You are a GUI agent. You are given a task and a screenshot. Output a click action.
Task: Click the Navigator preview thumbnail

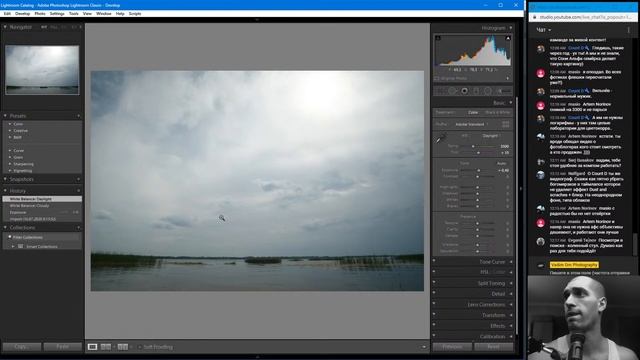tap(42, 70)
